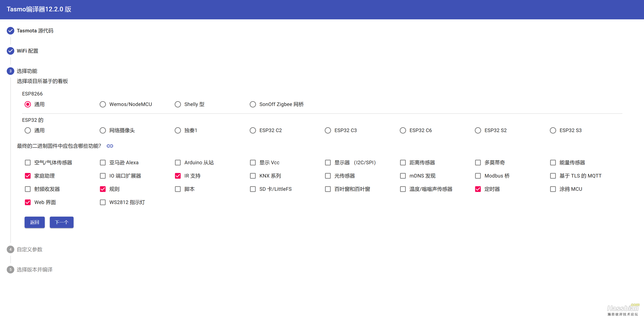The image size is (644, 318).
Task: Check Arduino 从站 option
Action: click(x=178, y=163)
